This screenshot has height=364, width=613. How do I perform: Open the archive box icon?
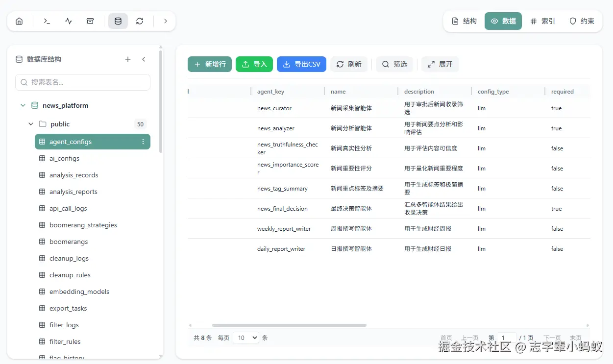pos(90,21)
